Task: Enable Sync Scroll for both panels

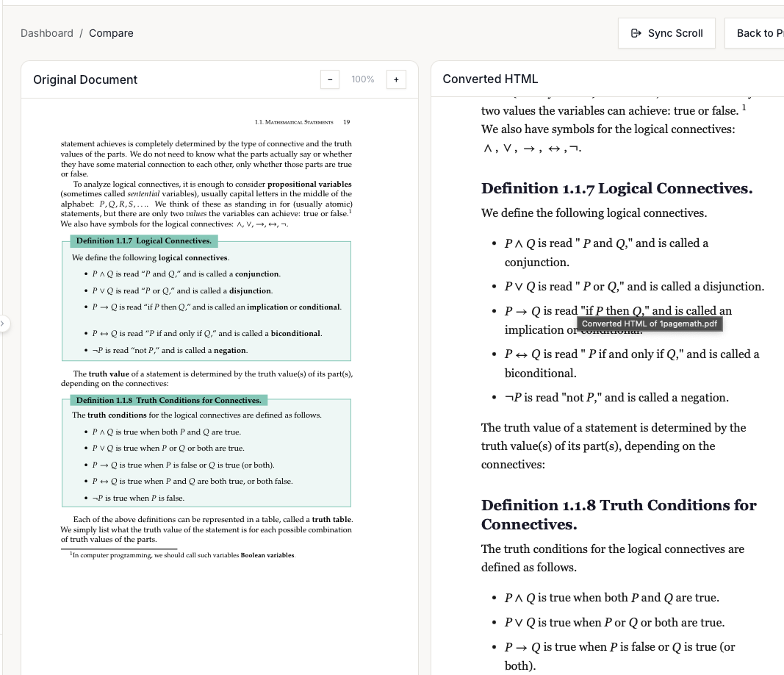Action: [x=666, y=33]
